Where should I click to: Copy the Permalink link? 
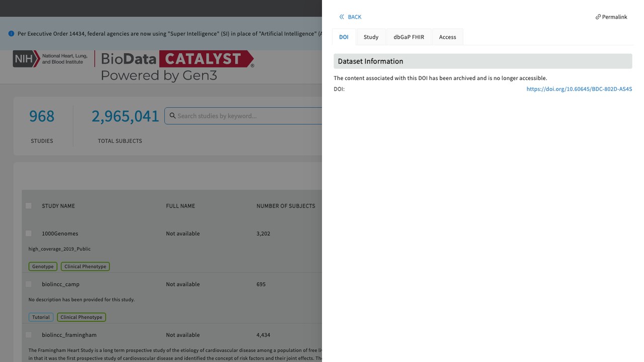611,17
